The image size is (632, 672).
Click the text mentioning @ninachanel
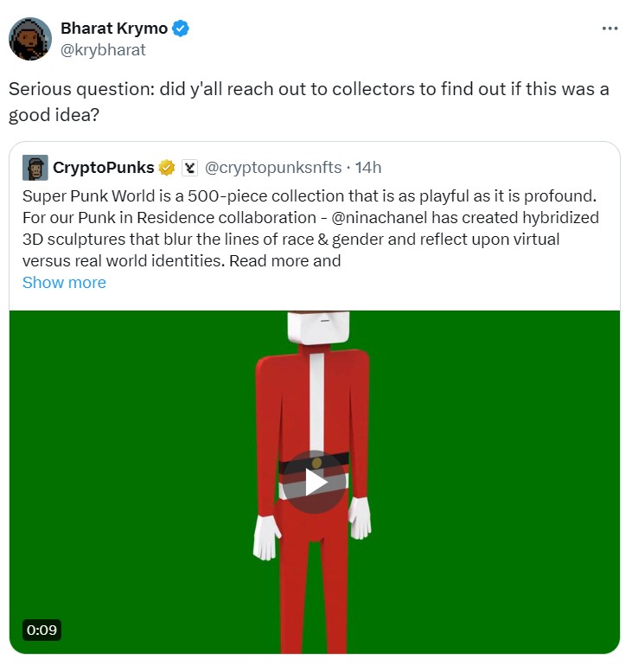[380, 218]
